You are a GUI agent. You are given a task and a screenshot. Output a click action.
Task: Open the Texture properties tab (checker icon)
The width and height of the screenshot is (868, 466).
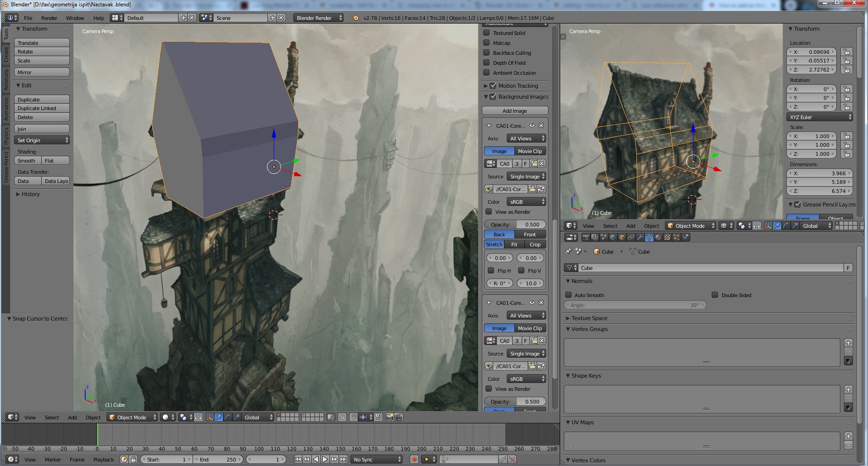[667, 237]
